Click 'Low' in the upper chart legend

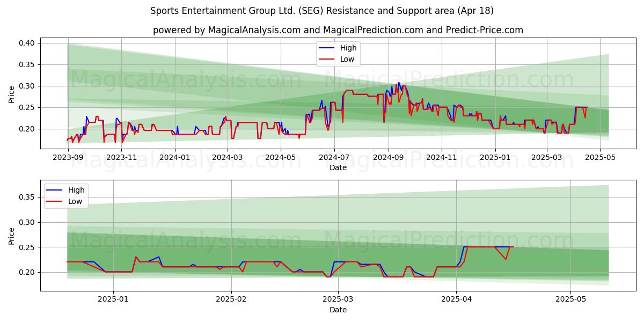coord(347,59)
